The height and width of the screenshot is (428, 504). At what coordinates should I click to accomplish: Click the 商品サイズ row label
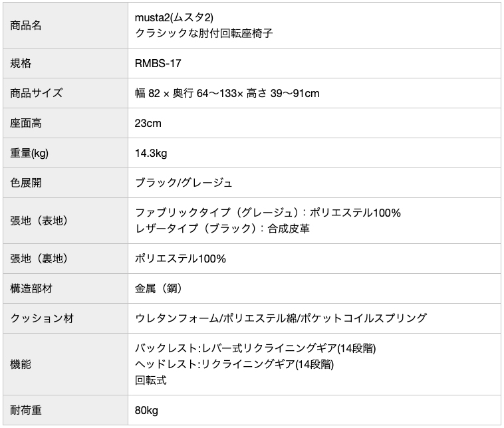(x=37, y=93)
